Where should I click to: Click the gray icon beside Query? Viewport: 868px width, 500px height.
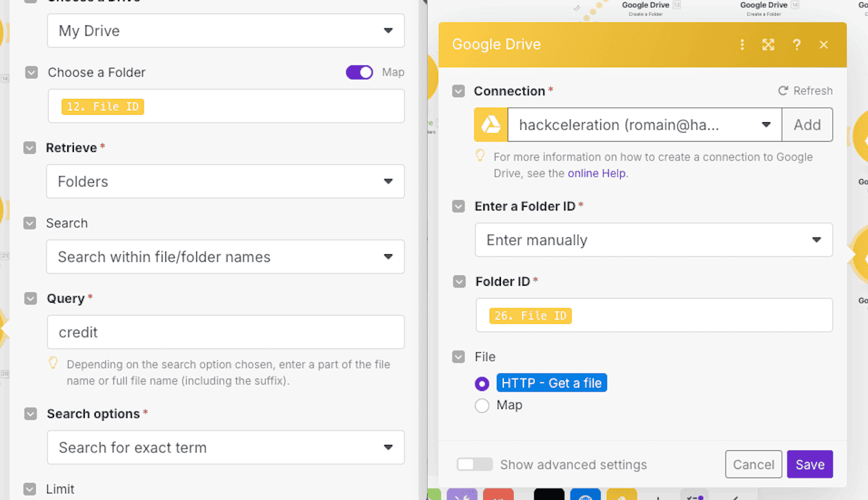(31, 298)
